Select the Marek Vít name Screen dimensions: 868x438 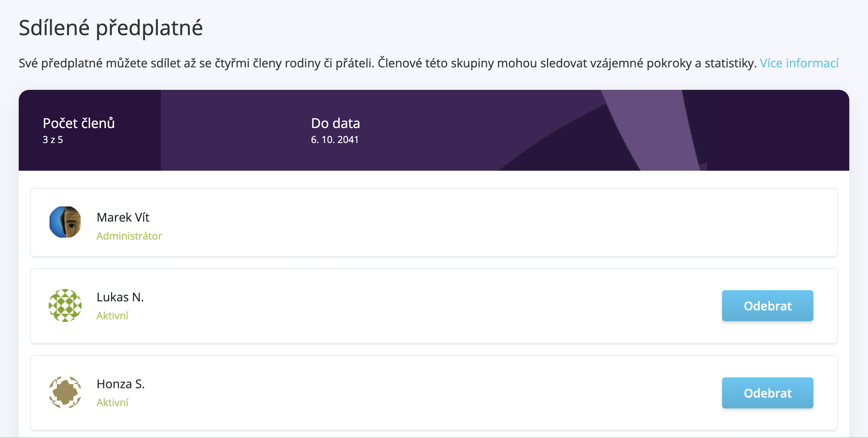[x=123, y=217]
